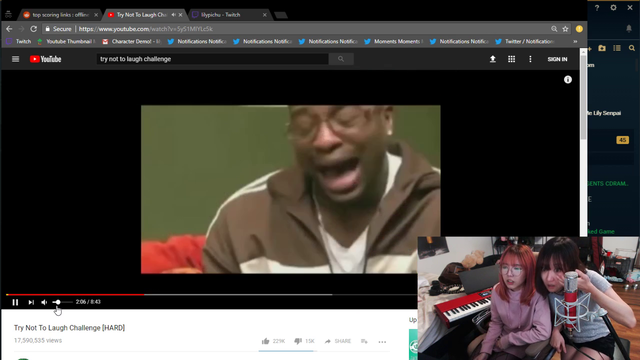Bookmark page with star icon
Image resolution: width=640 pixels, height=360 pixels.
565,29
